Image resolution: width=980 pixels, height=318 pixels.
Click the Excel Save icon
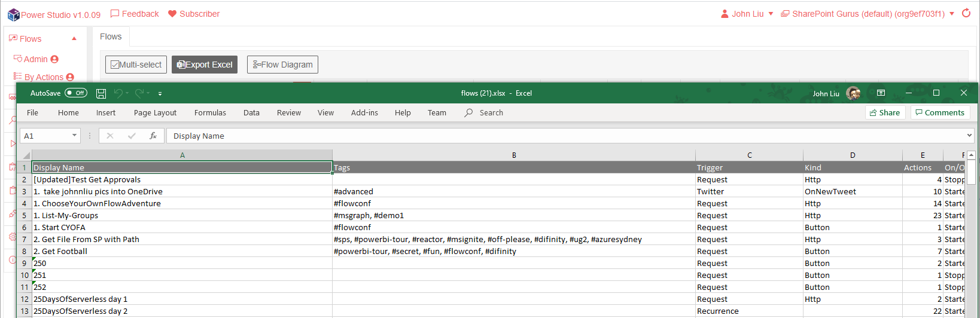tap(101, 93)
